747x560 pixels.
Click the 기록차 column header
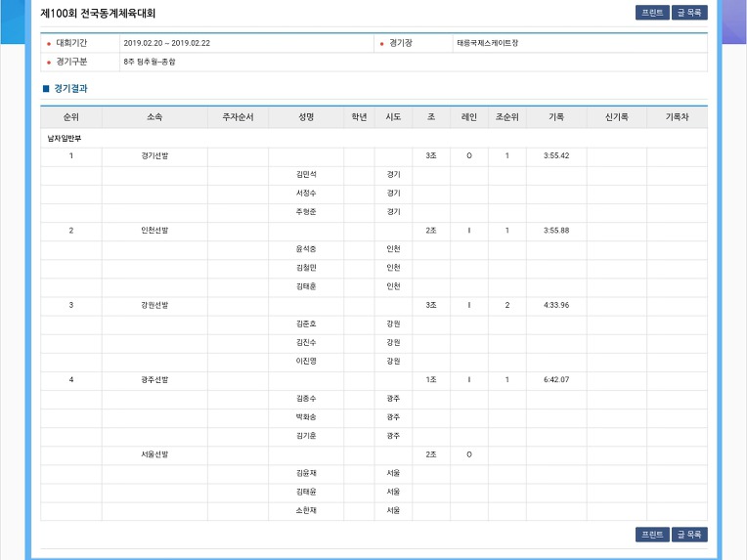(677, 117)
